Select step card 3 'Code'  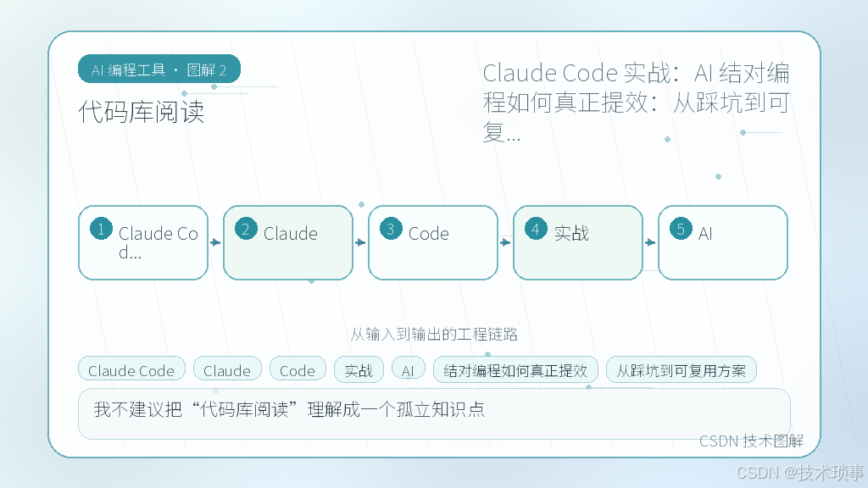point(433,242)
